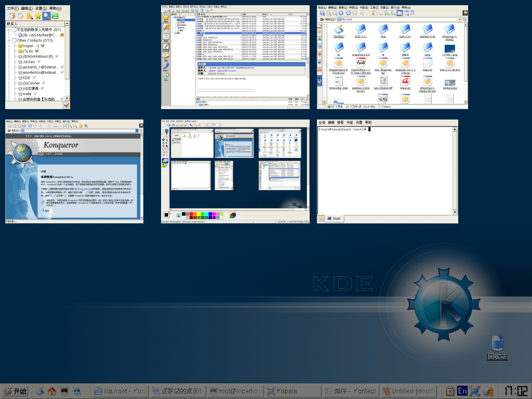Click the 开始 start menu button
This screenshot has height=399, width=532.
coord(15,391)
